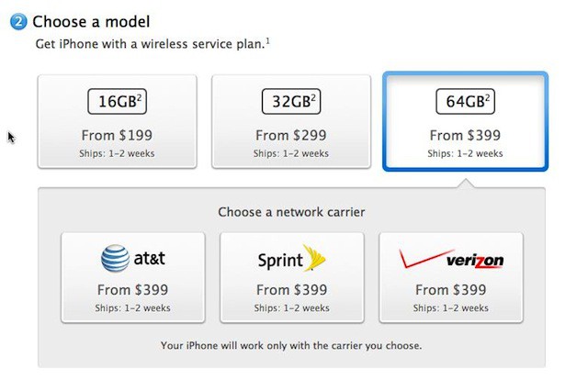
Task: Click the 'From $399' price under Sprint
Action: click(291, 290)
